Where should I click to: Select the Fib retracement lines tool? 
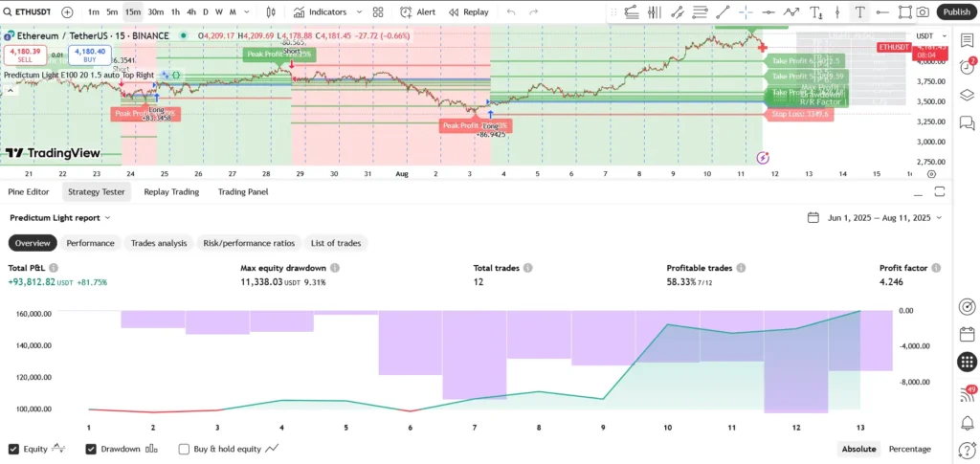(700, 11)
